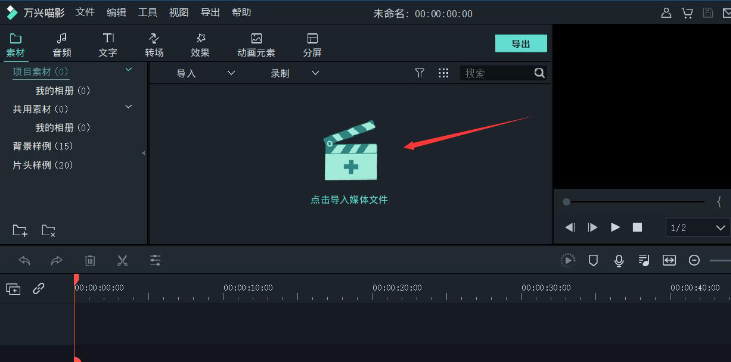Play the preview
The image size is (731, 362).
coord(615,228)
